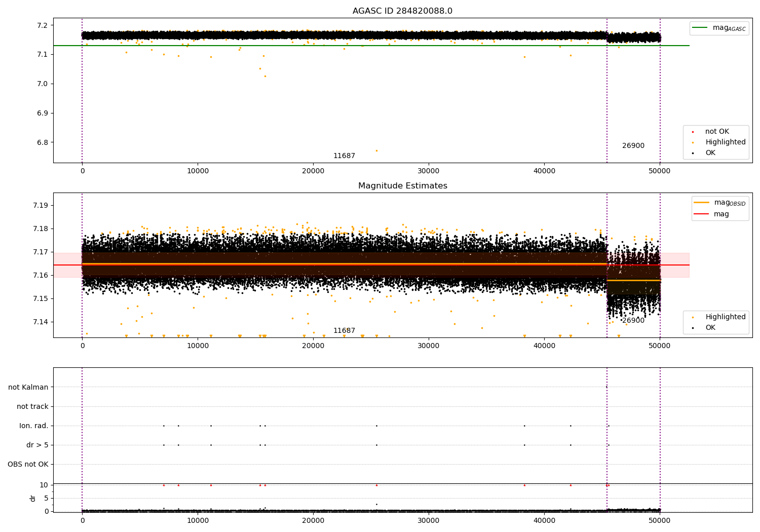Click the orange outlier point near 6.77 magnitude
This screenshot has width=760, height=532.
[376, 150]
